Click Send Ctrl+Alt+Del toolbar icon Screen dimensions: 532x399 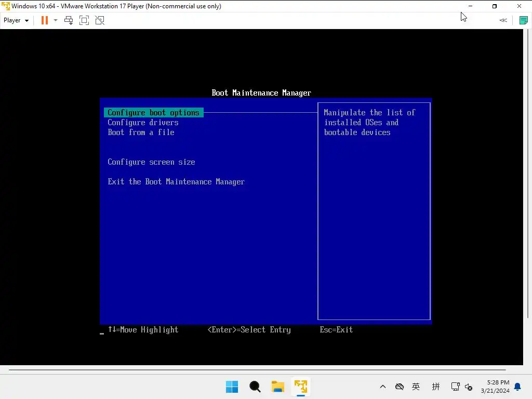[x=69, y=20]
